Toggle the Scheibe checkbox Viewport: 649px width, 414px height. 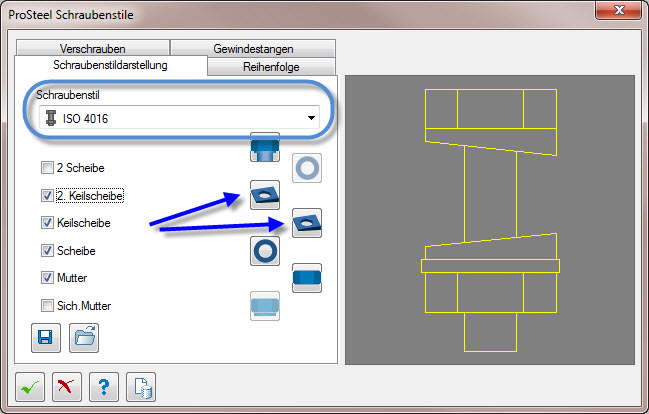(x=47, y=250)
